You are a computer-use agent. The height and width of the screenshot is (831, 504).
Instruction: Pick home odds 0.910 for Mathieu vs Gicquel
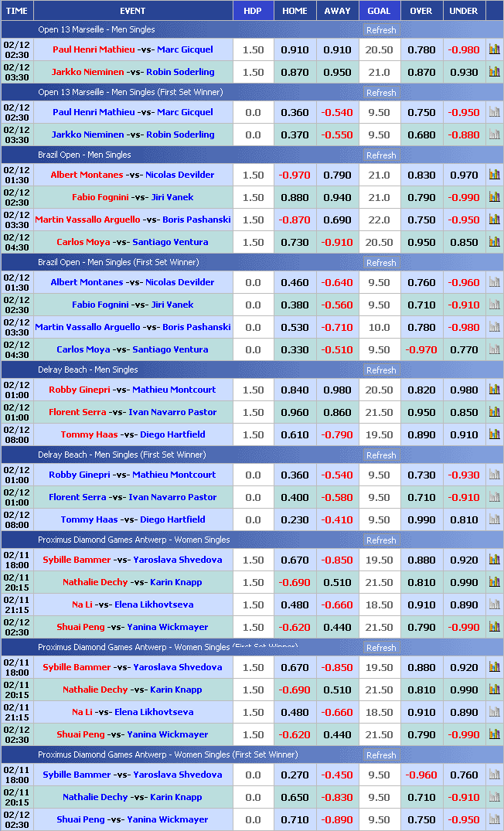tap(295, 49)
